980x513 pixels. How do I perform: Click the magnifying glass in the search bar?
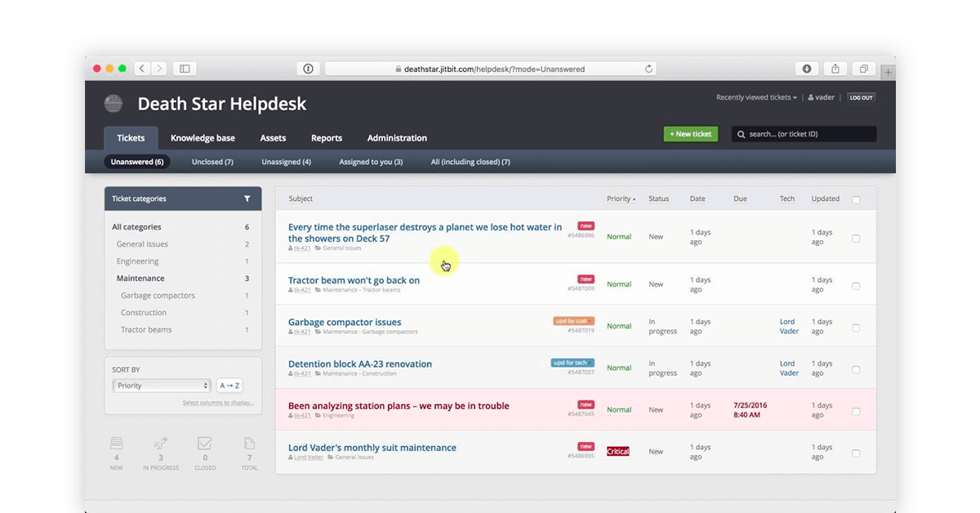point(740,133)
